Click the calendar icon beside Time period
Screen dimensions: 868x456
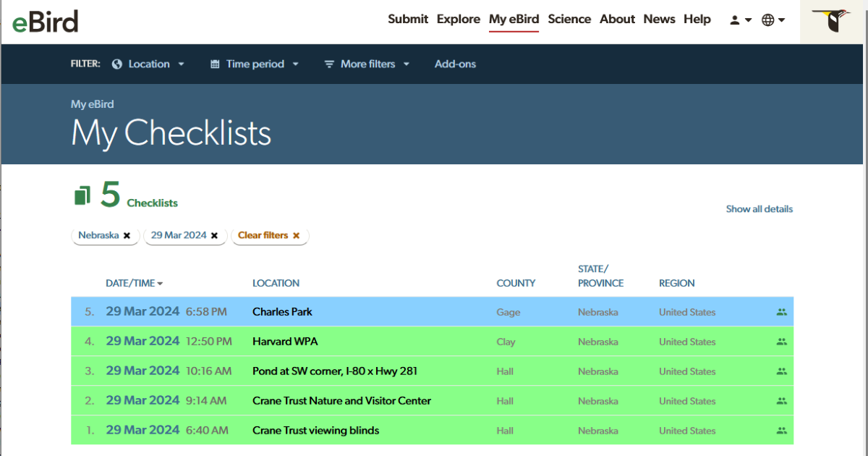click(213, 64)
